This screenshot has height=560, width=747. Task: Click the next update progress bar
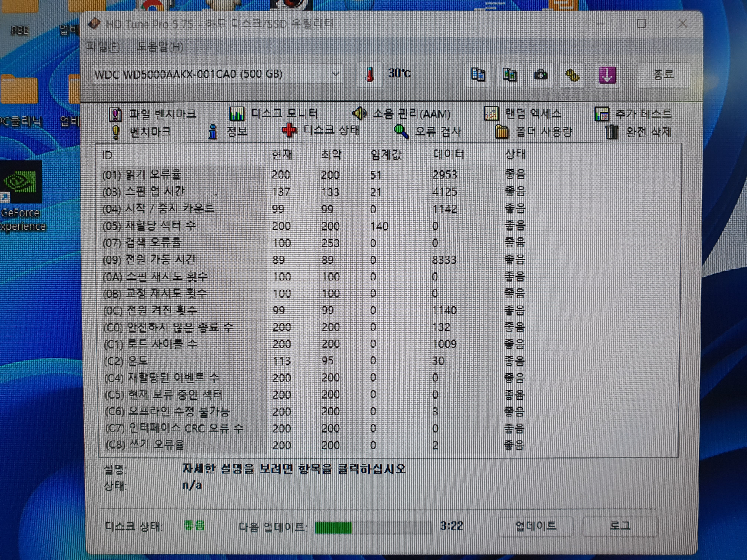pos(373,528)
